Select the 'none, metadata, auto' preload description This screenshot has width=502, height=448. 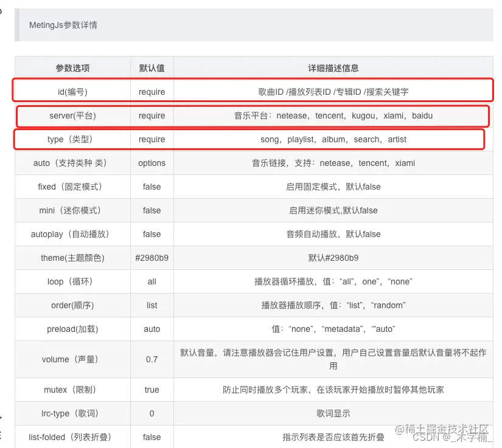tap(333, 329)
